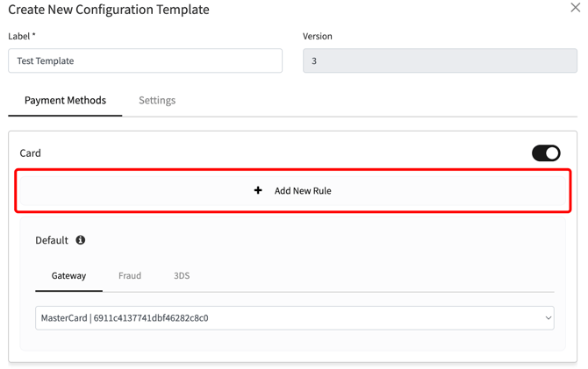Click the plus icon beside Add New Rule
Image resolution: width=588 pixels, height=369 pixels.
point(258,190)
